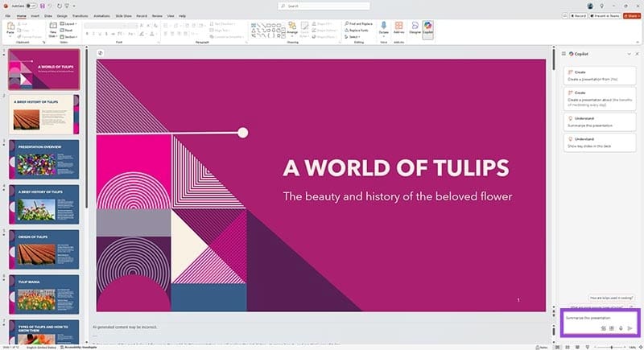Image resolution: width=644 pixels, height=350 pixels.
Task: Save the presentation with the purple disk icon
Action: pos(43,6)
